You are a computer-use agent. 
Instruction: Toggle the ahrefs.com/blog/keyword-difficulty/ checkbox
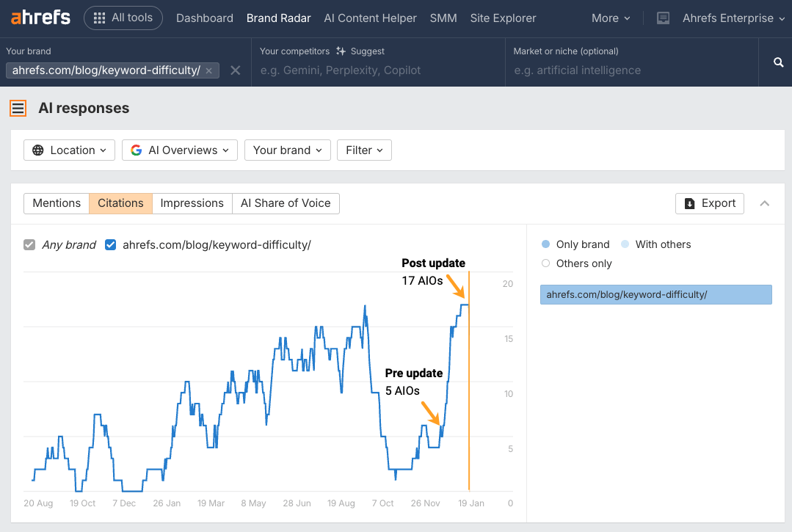point(110,244)
